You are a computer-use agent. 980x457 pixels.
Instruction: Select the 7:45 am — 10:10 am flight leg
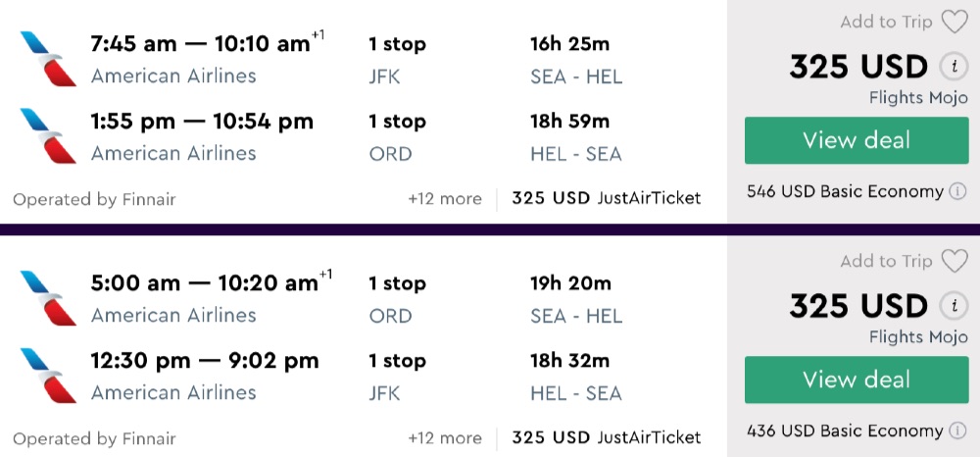[201, 44]
